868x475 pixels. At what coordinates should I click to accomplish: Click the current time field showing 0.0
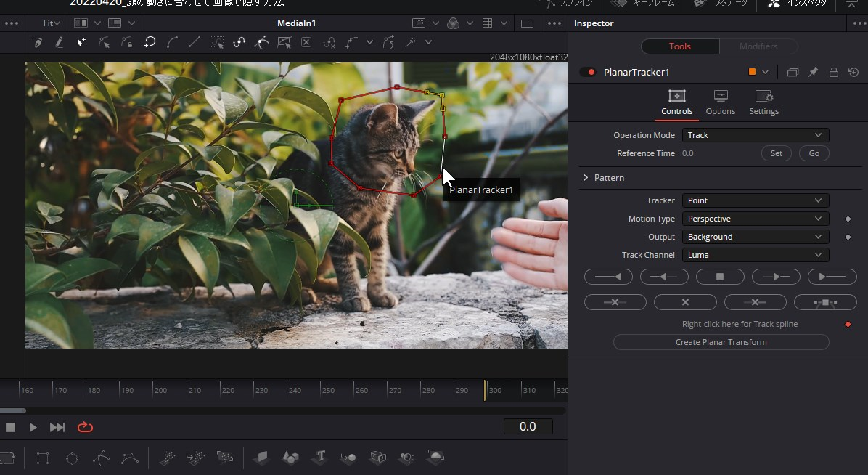(528, 426)
